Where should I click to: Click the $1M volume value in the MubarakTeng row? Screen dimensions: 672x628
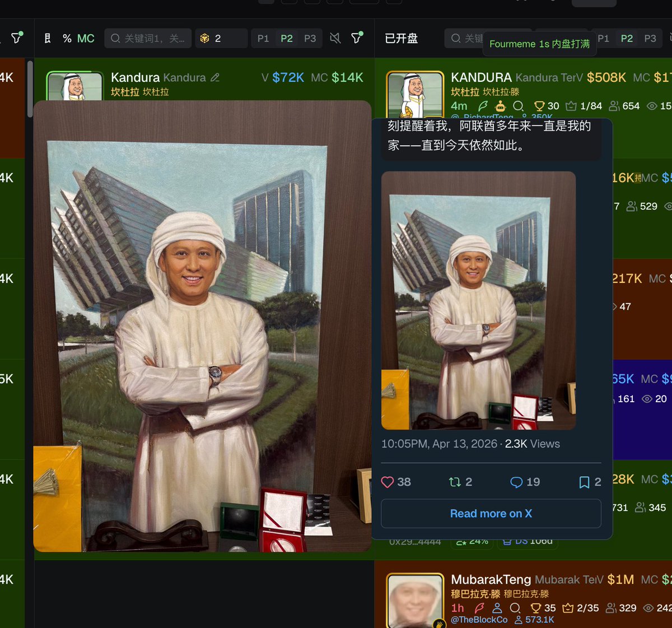coord(620,579)
